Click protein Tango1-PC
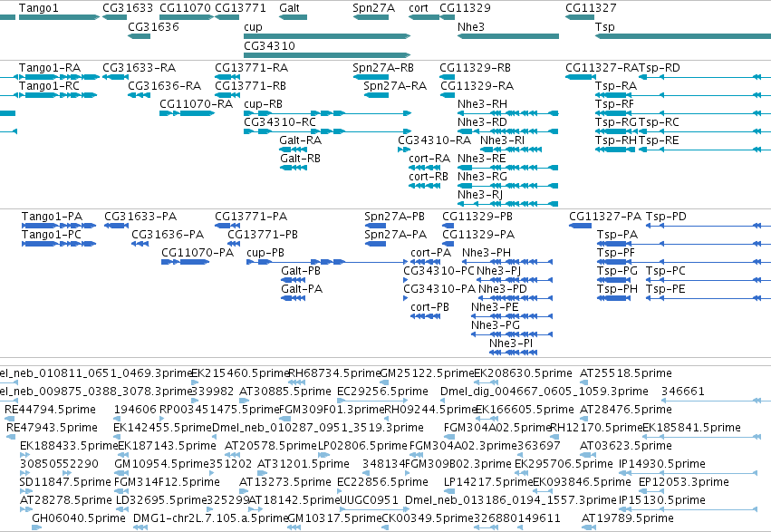Viewport: 771px width, 532px height. coord(51,235)
